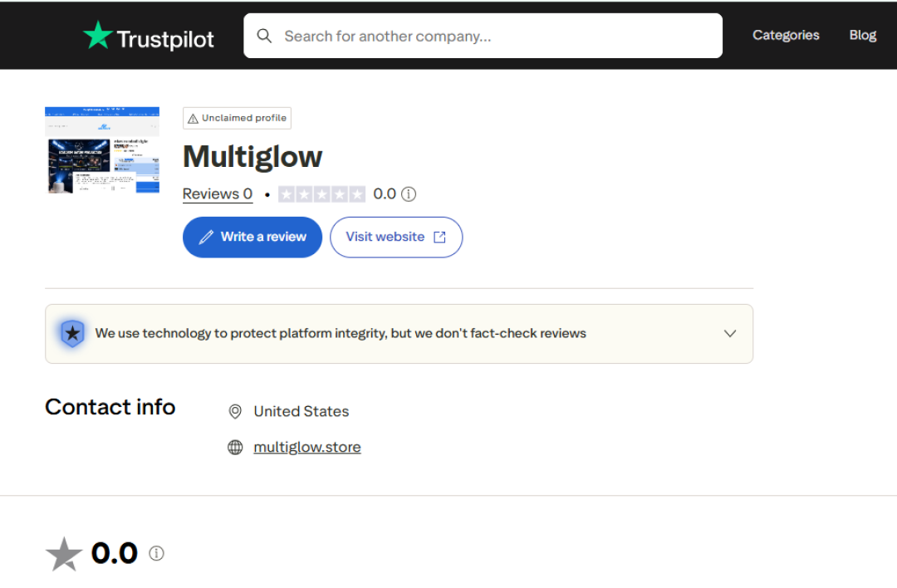Click the fact-check reviews notice text

341,334
